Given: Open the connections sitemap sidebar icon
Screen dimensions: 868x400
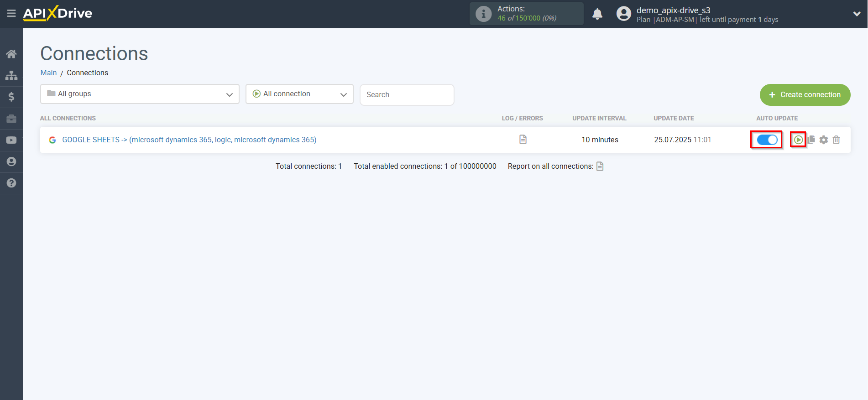Looking at the screenshot, I should pos(11,75).
